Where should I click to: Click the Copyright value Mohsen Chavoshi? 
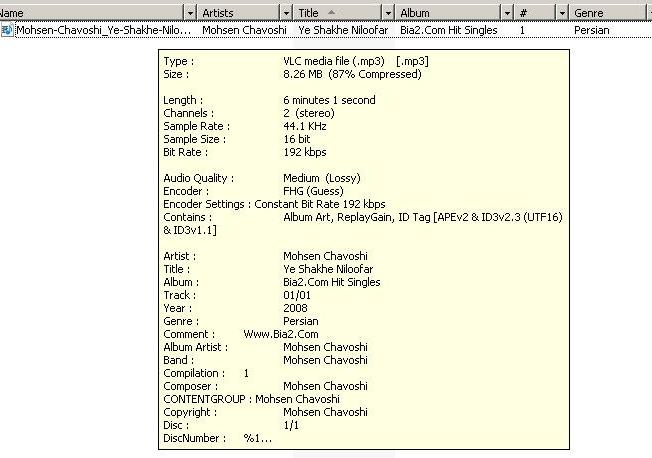[325, 412]
